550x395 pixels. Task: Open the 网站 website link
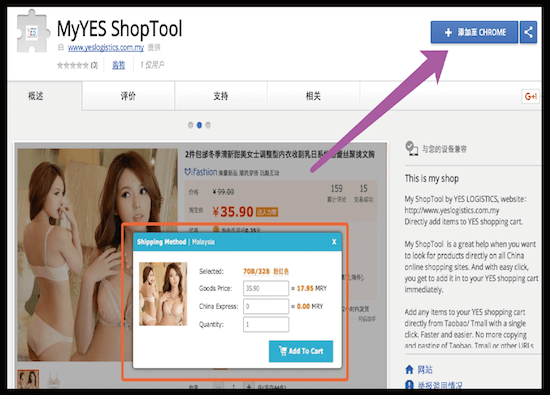coord(425,369)
